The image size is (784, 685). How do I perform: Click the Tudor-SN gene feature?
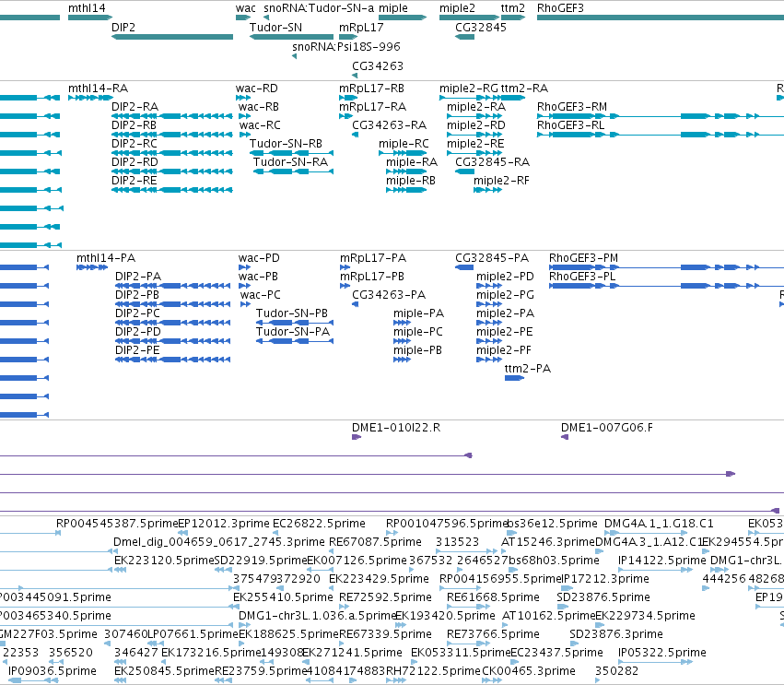(291, 37)
